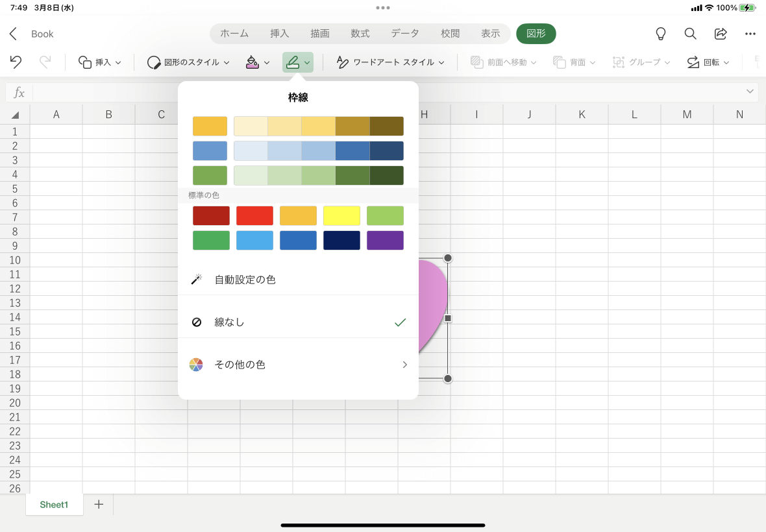Pick the main green theme color swatch
The height and width of the screenshot is (532, 766).
(210, 175)
